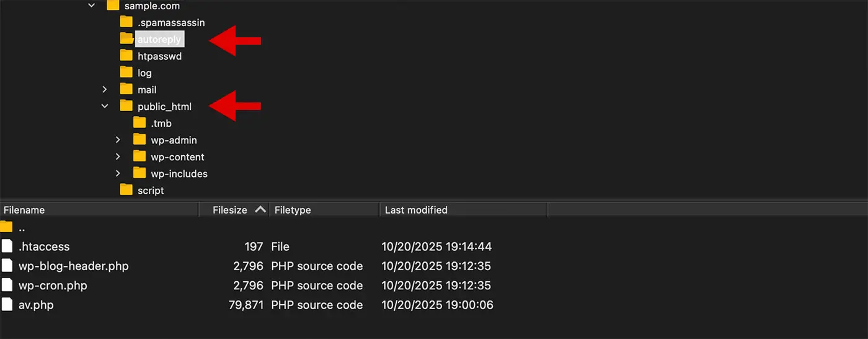Click the av.php file icon

[7, 305]
